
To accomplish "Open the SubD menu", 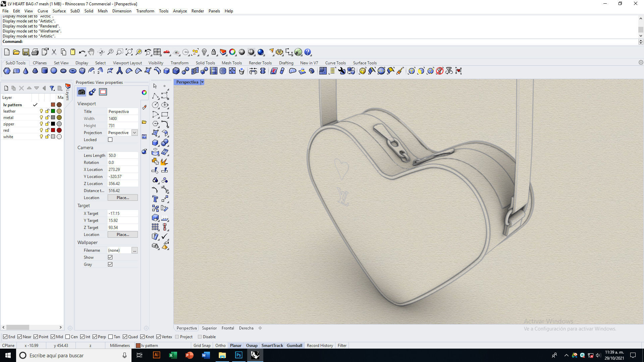I will click(75, 11).
